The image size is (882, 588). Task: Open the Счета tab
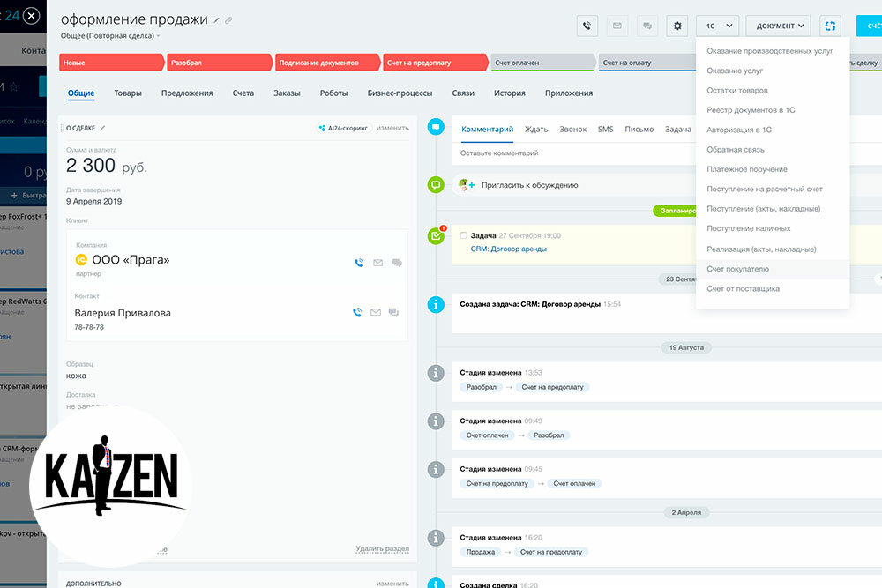[x=243, y=93]
